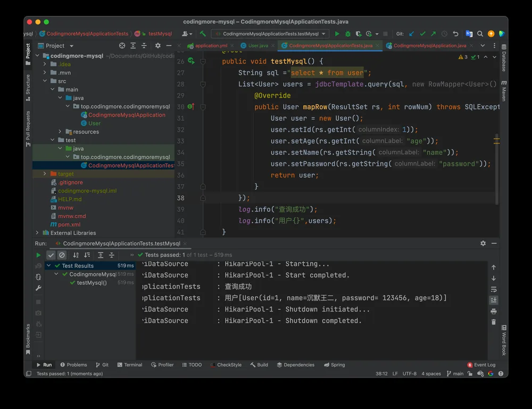This screenshot has width=532, height=409.
Task: Print the console output
Action: tap(494, 311)
